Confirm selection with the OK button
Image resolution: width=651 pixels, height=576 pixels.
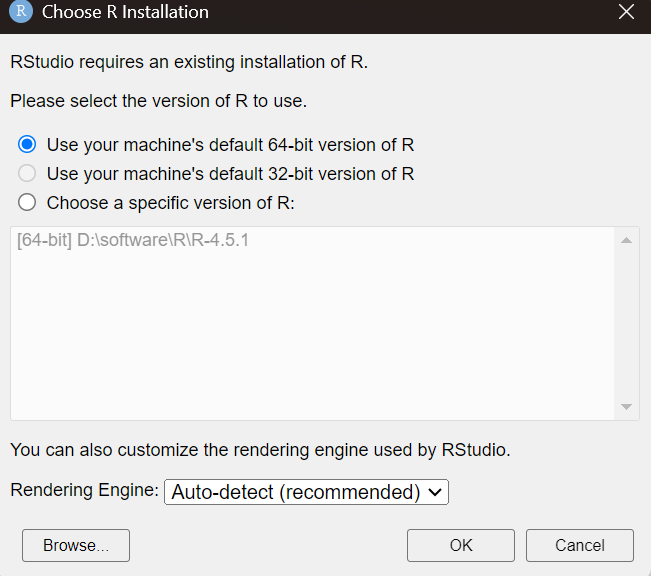click(461, 545)
